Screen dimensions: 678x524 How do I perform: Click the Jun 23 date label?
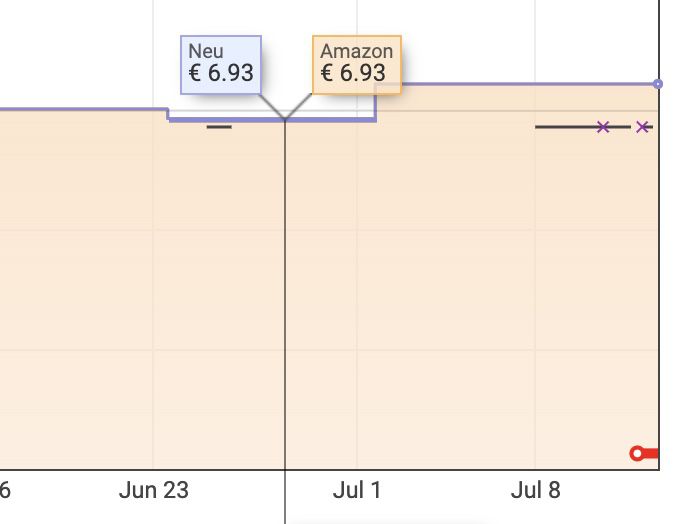coord(154,490)
